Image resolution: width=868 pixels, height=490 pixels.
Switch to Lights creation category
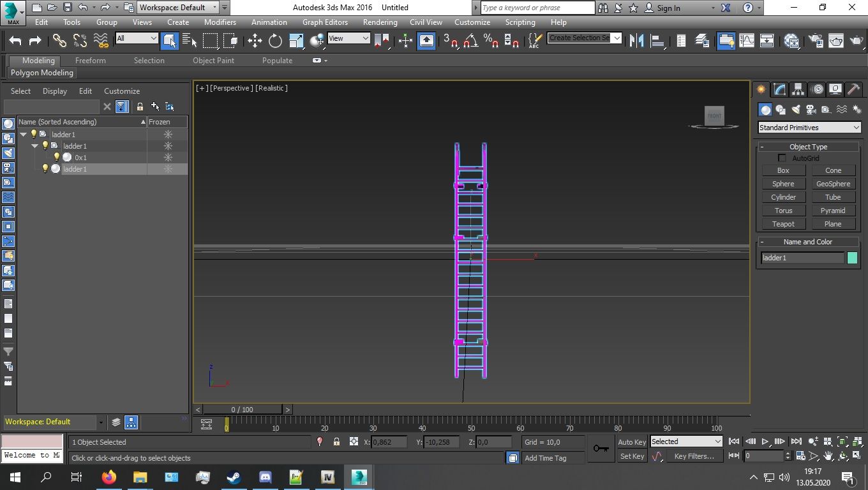click(796, 110)
